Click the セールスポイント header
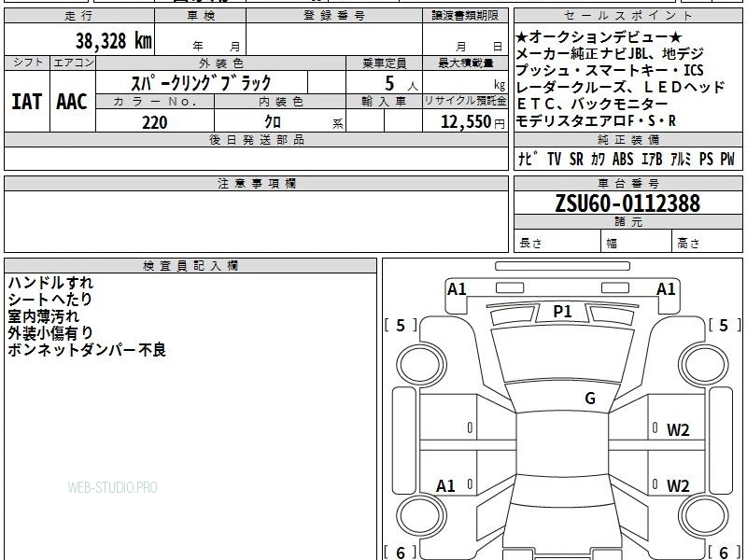The width and height of the screenshot is (747, 560). 627,16
